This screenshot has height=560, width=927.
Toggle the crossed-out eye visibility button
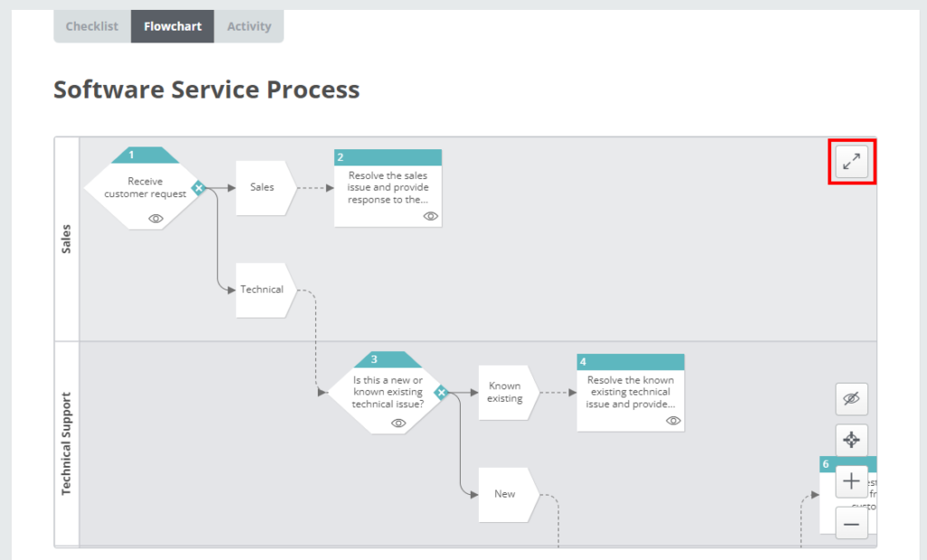[851, 399]
